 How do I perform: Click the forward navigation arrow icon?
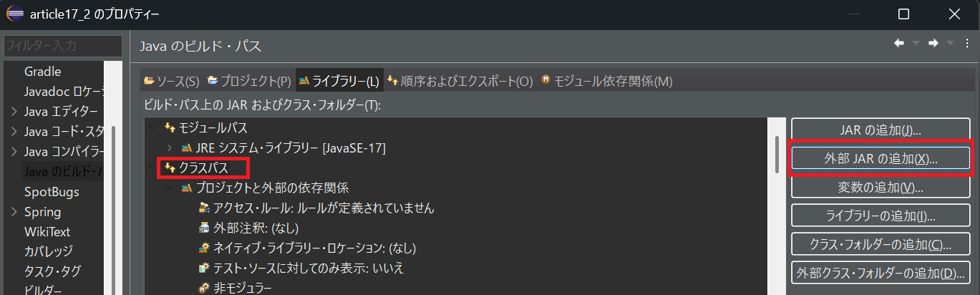pos(933,43)
